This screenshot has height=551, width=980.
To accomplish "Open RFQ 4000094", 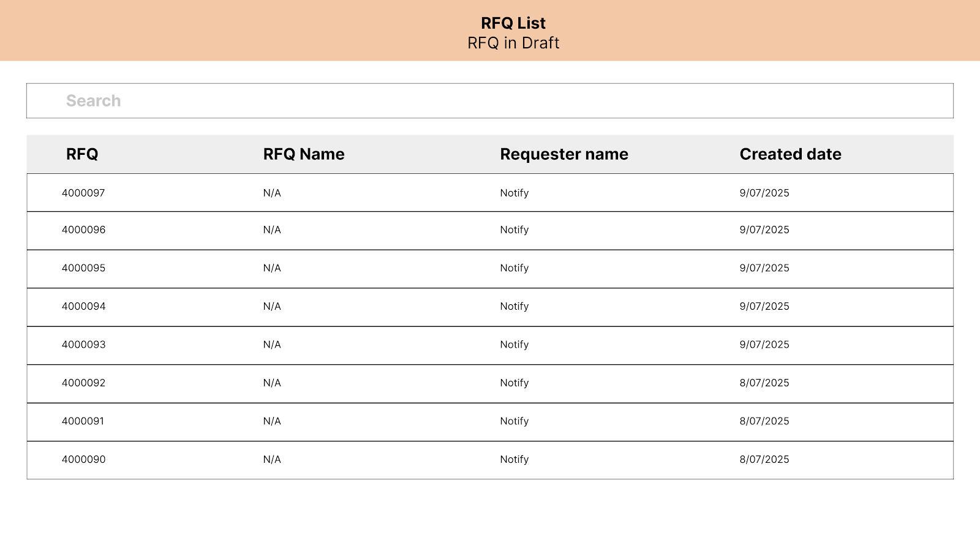I will (83, 307).
